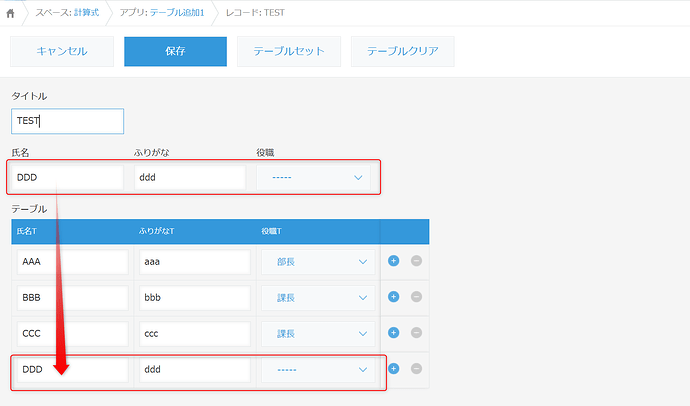The height and width of the screenshot is (406, 690).
Task: Delete the BBB table row
Action: (416, 297)
